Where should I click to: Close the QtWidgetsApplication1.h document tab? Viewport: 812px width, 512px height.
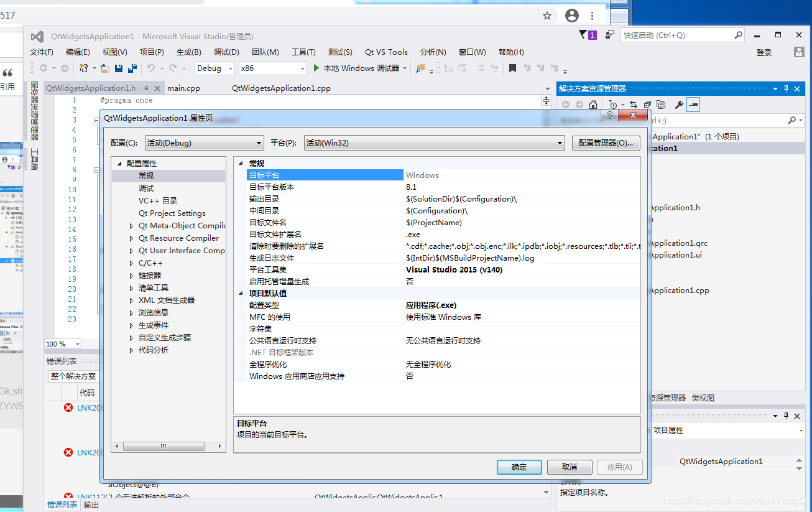tap(157, 88)
